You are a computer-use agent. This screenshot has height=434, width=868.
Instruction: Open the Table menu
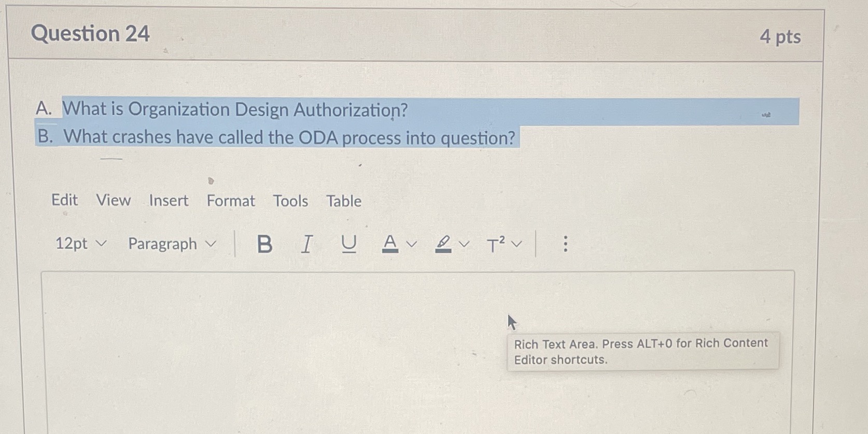tap(343, 201)
